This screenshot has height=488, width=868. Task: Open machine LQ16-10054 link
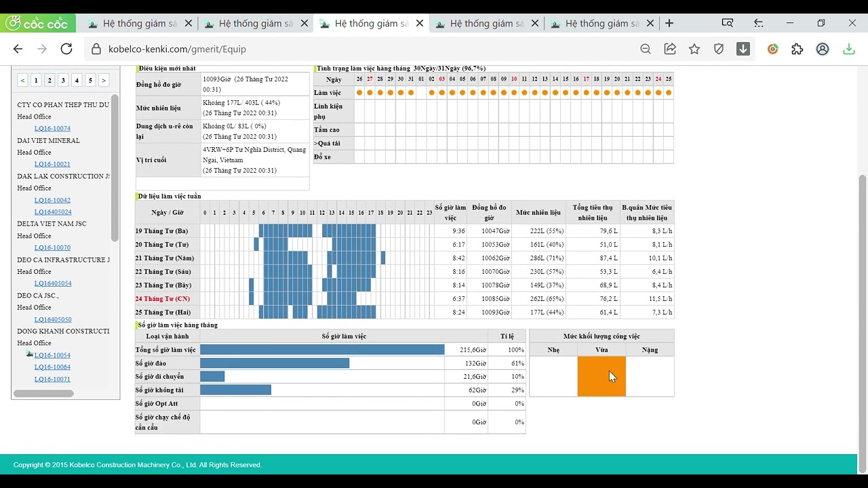(x=52, y=355)
